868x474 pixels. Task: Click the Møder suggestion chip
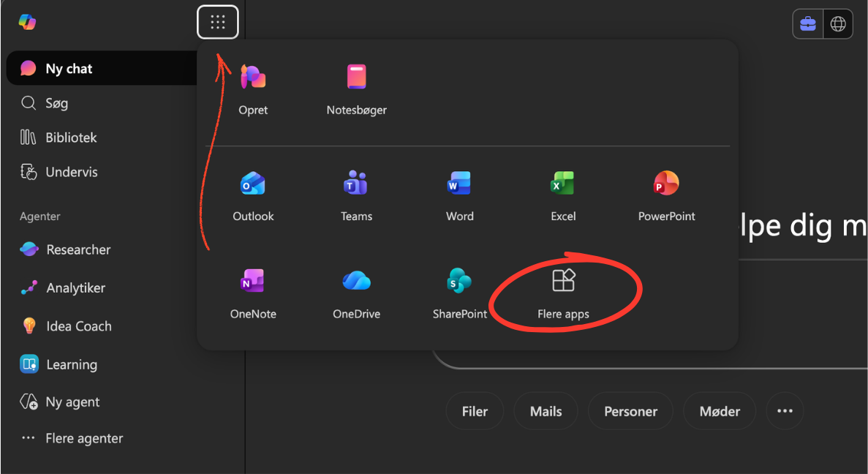click(x=720, y=411)
